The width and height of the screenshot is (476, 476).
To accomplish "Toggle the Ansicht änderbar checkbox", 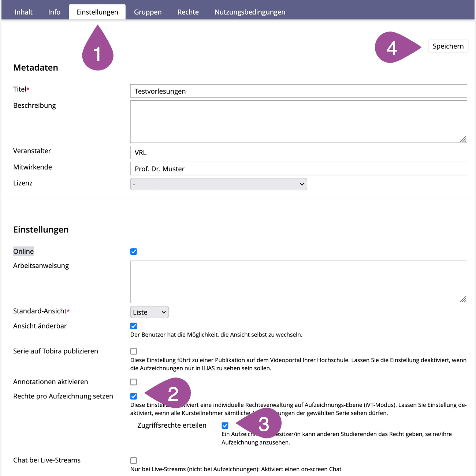I will [134, 326].
